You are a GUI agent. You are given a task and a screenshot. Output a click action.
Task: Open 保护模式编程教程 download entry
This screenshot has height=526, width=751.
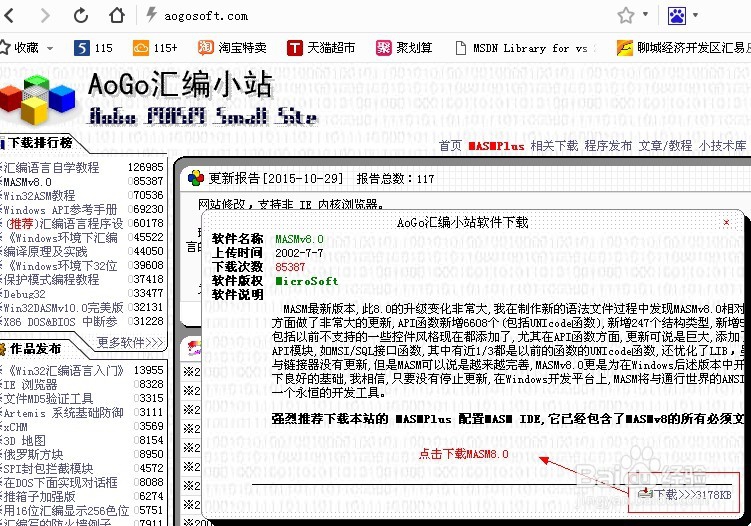click(x=51, y=279)
